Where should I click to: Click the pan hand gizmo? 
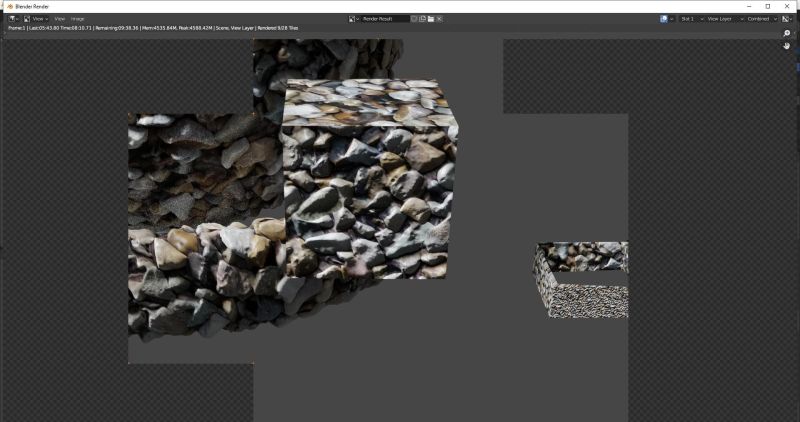tap(787, 46)
